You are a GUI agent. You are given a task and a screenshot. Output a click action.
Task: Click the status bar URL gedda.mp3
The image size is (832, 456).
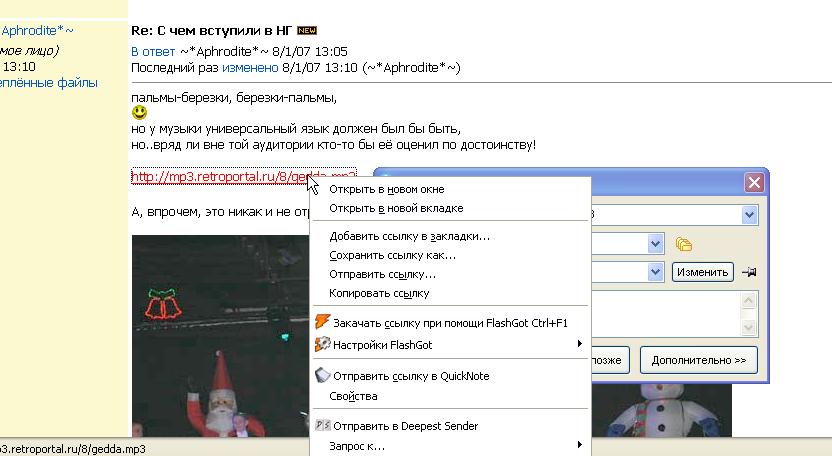(x=73, y=449)
